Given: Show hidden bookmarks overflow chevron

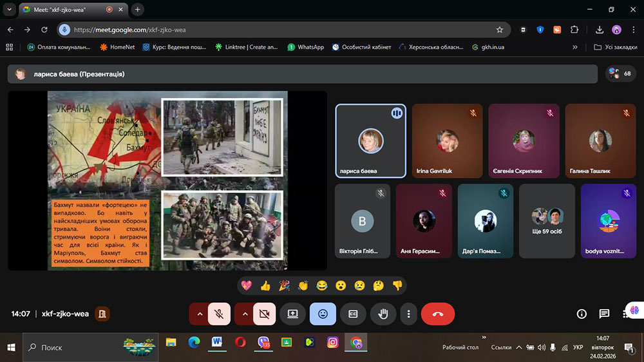Looking at the screenshot, I should (575, 47).
